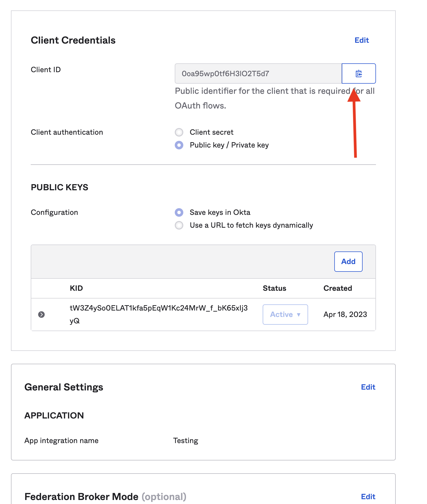
Task: Click inside the Client ID field
Action: pos(258,73)
